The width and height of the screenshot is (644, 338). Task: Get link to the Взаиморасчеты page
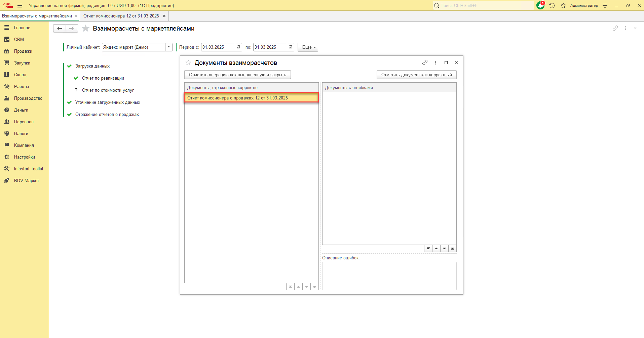[x=615, y=28]
